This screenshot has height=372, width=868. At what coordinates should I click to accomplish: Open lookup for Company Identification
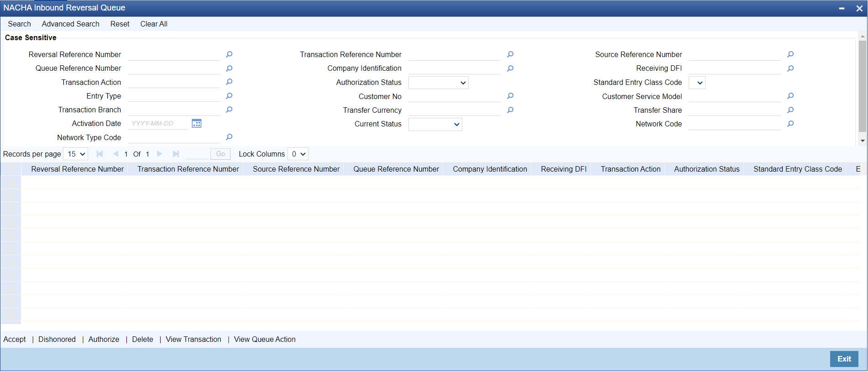(x=510, y=68)
